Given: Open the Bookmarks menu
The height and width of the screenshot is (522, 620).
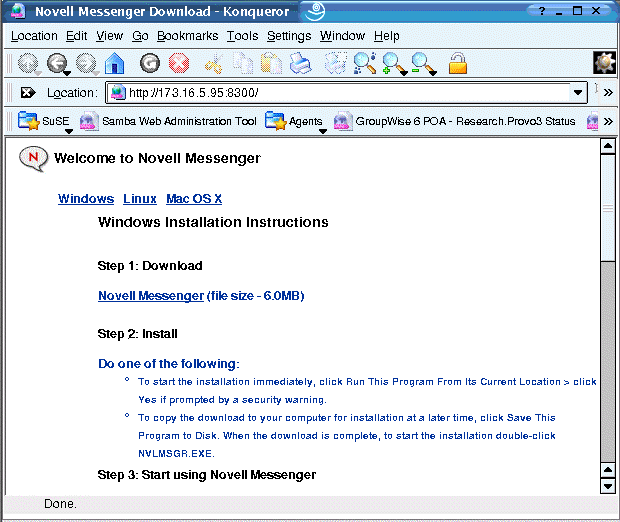Looking at the screenshot, I should tap(188, 36).
